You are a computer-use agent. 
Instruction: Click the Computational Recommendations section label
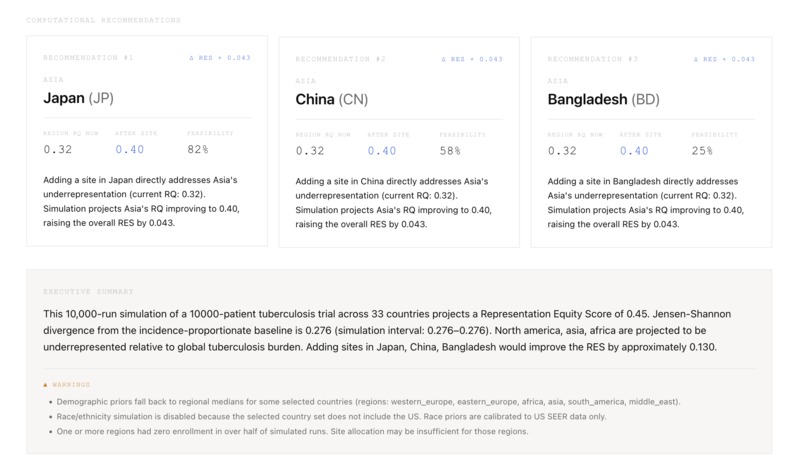(x=103, y=20)
